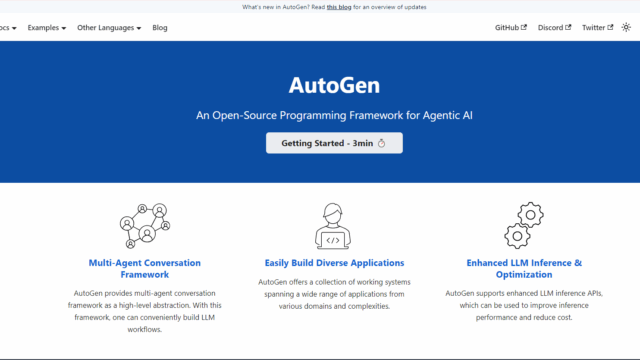Click the twin gears optimization icon
Viewport: 640px width, 360px height.
tap(524, 225)
